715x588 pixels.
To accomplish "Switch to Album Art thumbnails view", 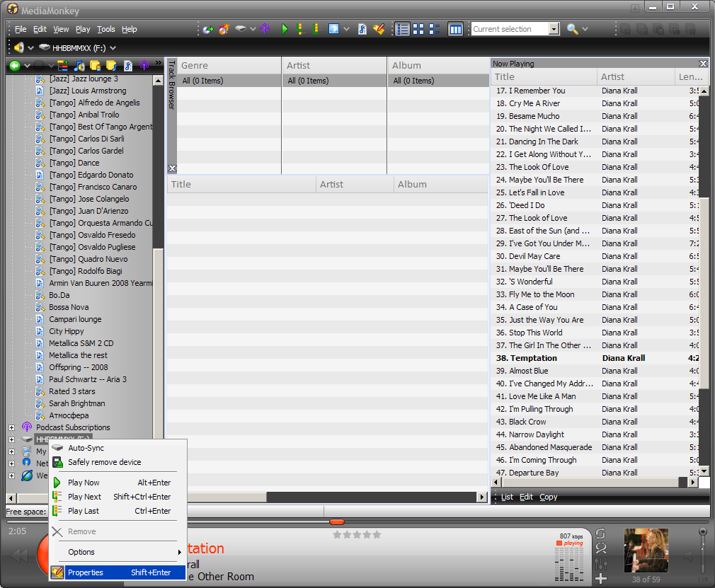I will 418,29.
